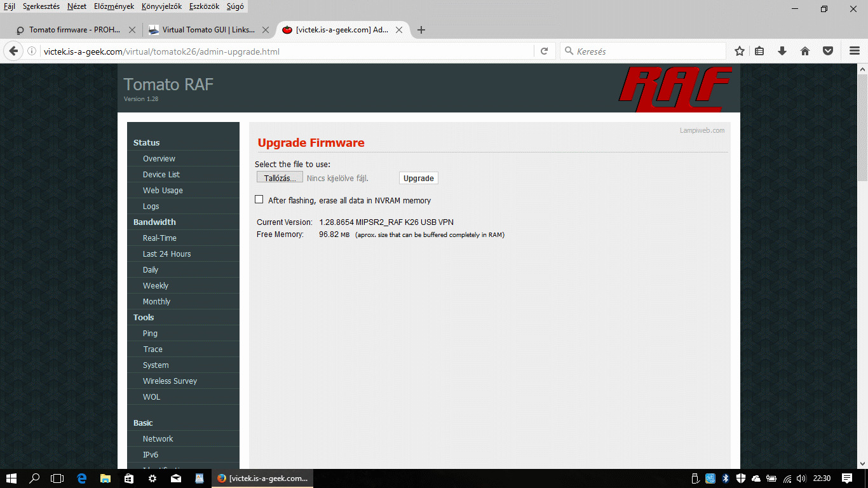Open the downloads arrow icon
This screenshot has width=868, height=488.
[x=782, y=51]
